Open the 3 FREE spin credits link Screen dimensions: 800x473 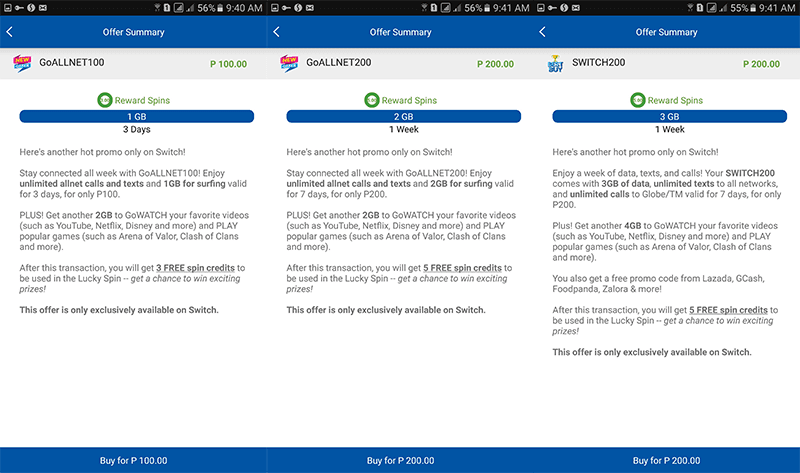(195, 268)
